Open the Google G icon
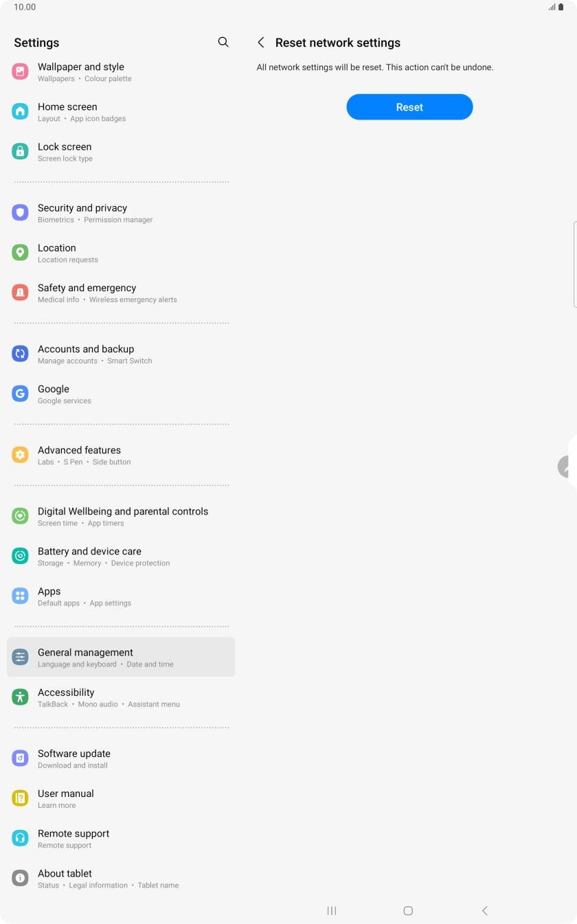577x924 pixels. 21,394
